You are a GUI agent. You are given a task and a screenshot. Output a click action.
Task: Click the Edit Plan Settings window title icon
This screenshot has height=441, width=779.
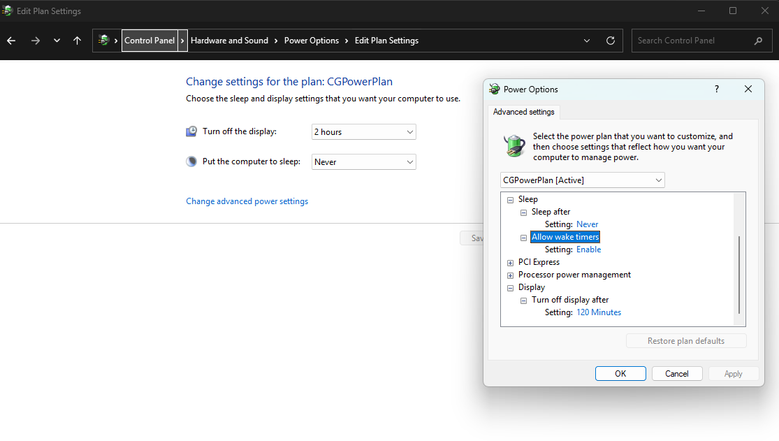(7, 10)
